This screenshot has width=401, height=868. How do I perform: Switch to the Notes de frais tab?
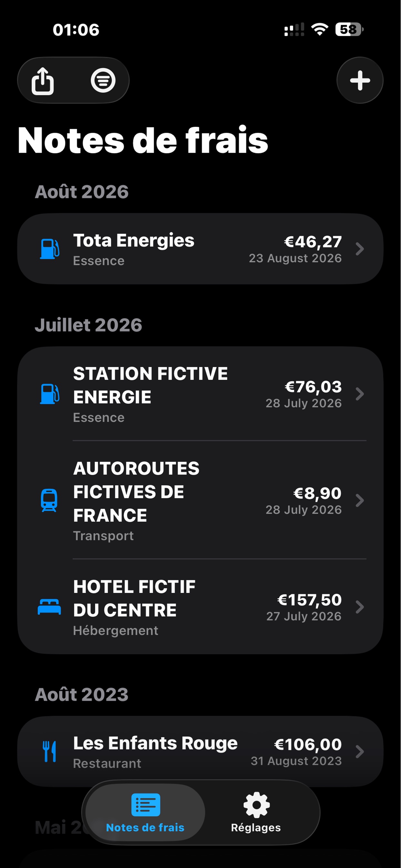tap(145, 812)
